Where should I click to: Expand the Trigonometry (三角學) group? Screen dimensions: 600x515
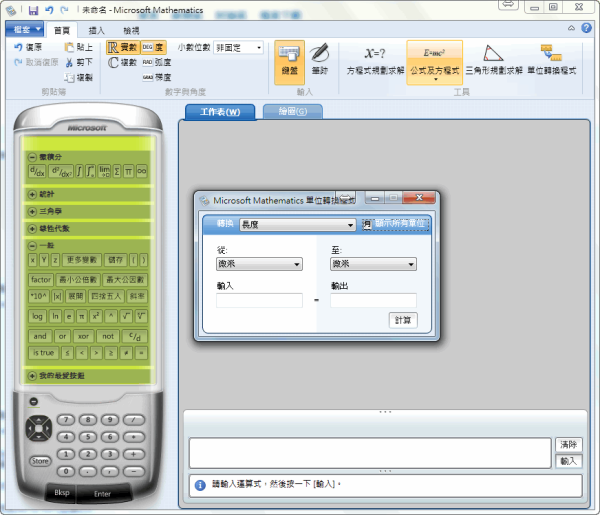[x=33, y=211]
